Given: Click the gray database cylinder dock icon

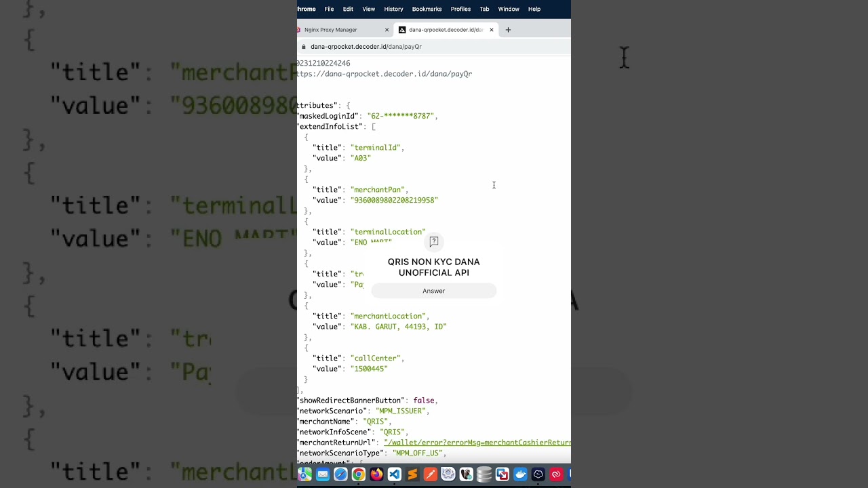Looking at the screenshot, I should point(484,474).
